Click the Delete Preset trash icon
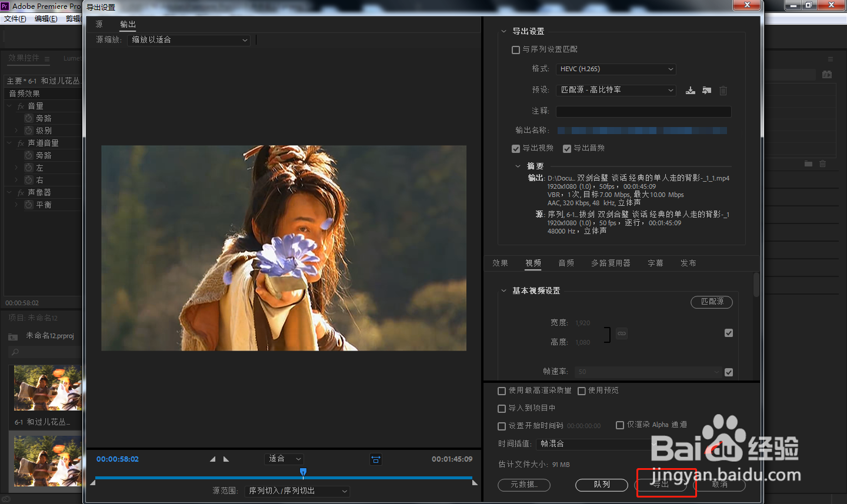The image size is (847, 504). tap(723, 91)
